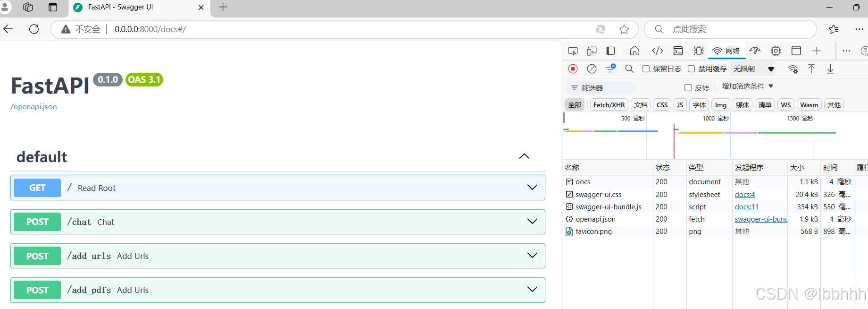Open the Elements panel code icon
This screenshot has height=309, width=868.
point(657,51)
